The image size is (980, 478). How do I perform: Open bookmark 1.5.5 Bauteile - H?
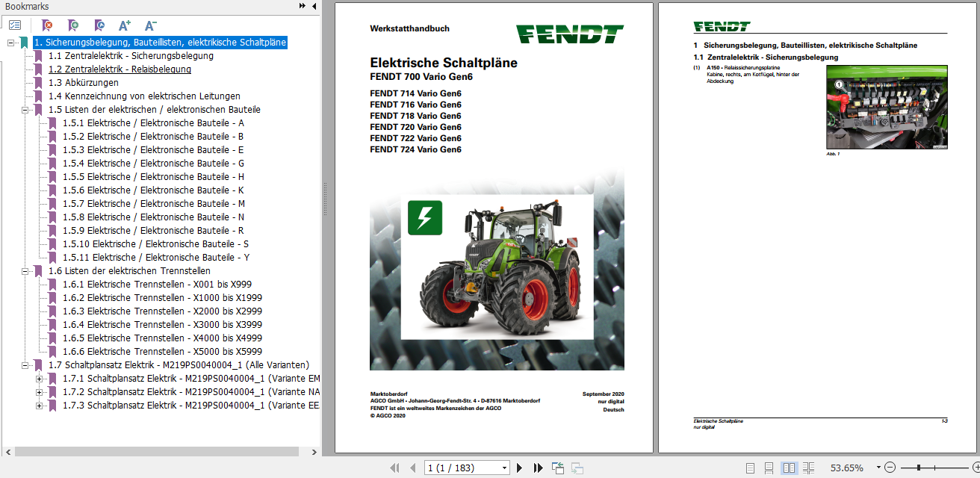pos(153,177)
